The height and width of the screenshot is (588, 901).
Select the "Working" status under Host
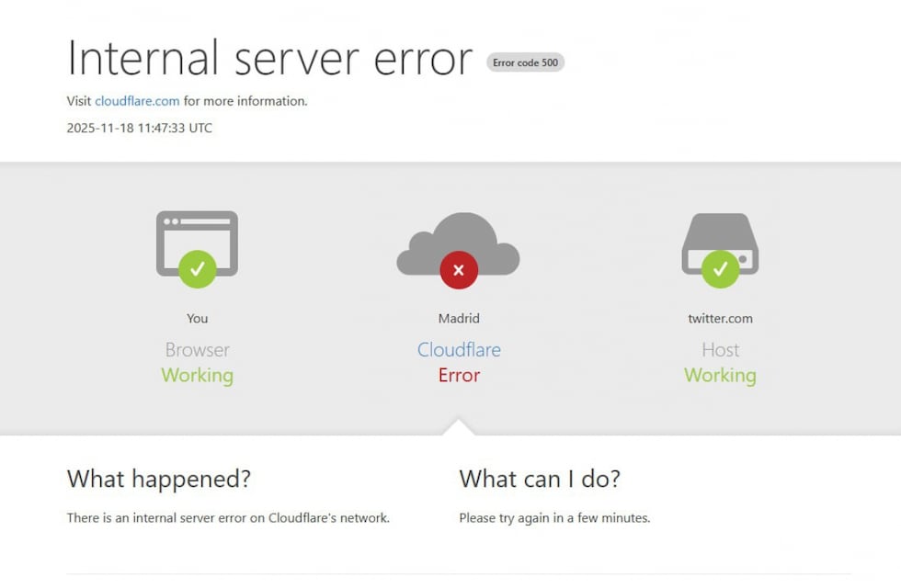pos(721,375)
